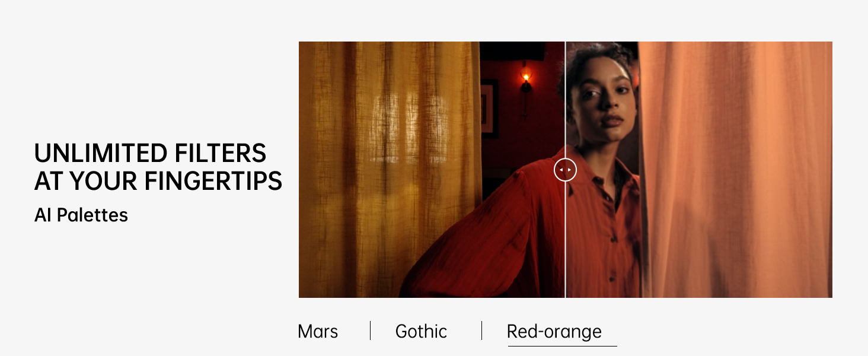Click the left arrow inside slider handle
868x356 pixels.
click(561, 170)
